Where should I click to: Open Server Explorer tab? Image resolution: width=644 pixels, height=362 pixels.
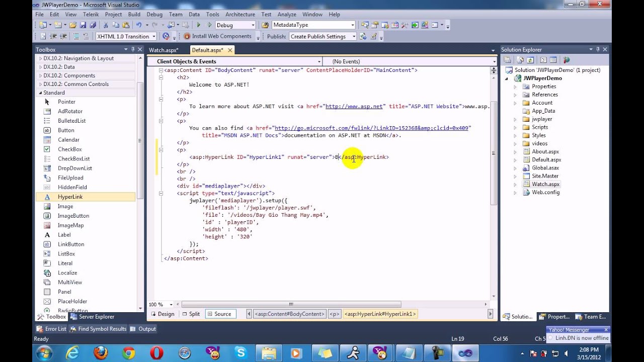point(92,317)
